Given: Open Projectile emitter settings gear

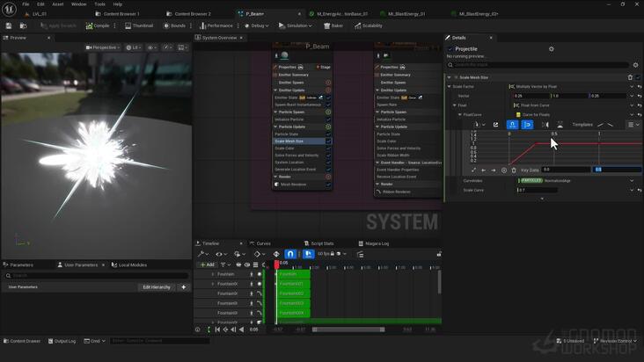Looking at the screenshot, I should click(x=551, y=49).
